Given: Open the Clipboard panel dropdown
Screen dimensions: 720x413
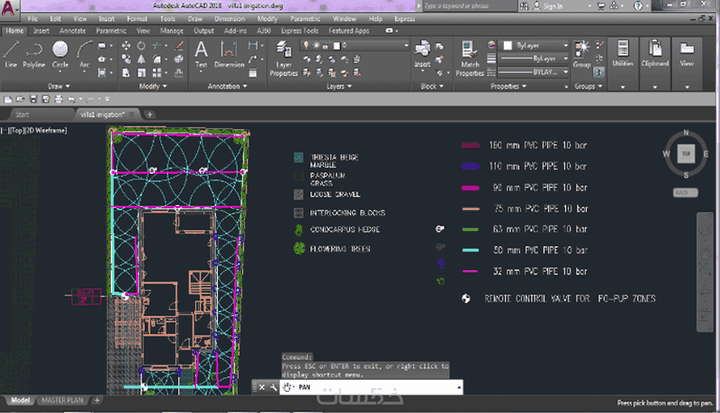Looking at the screenshot, I should click(655, 87).
